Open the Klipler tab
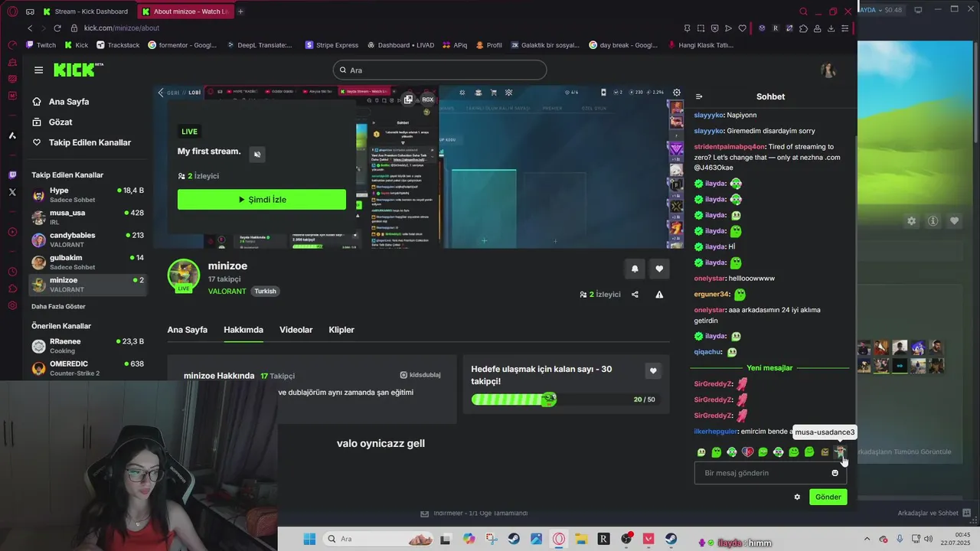Viewport: 980px width, 551px height. click(x=341, y=330)
